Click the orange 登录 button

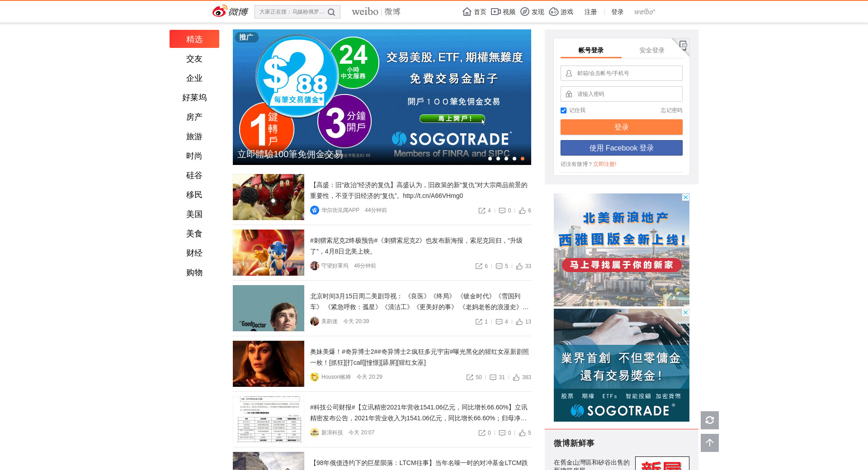click(x=621, y=127)
